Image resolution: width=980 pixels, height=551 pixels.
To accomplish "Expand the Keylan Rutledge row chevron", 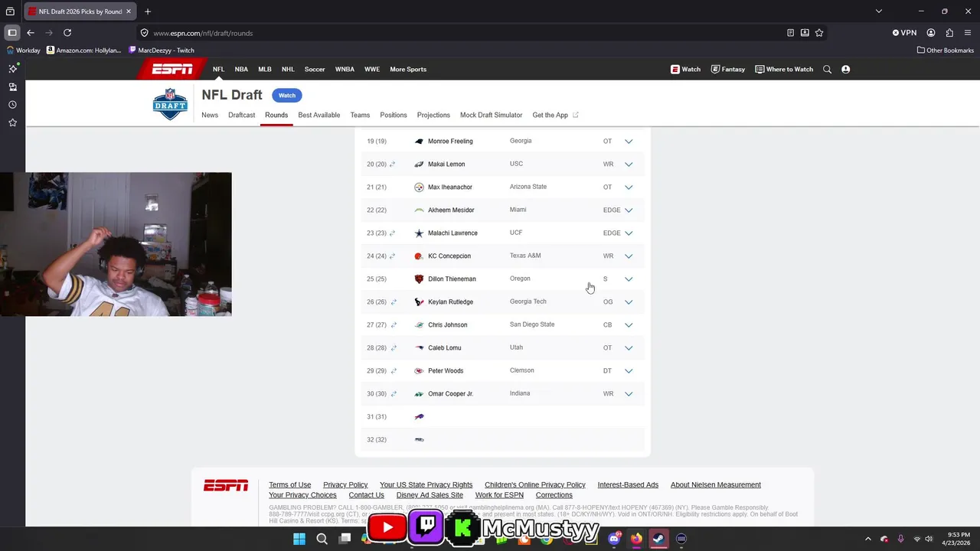I will pos(629,302).
